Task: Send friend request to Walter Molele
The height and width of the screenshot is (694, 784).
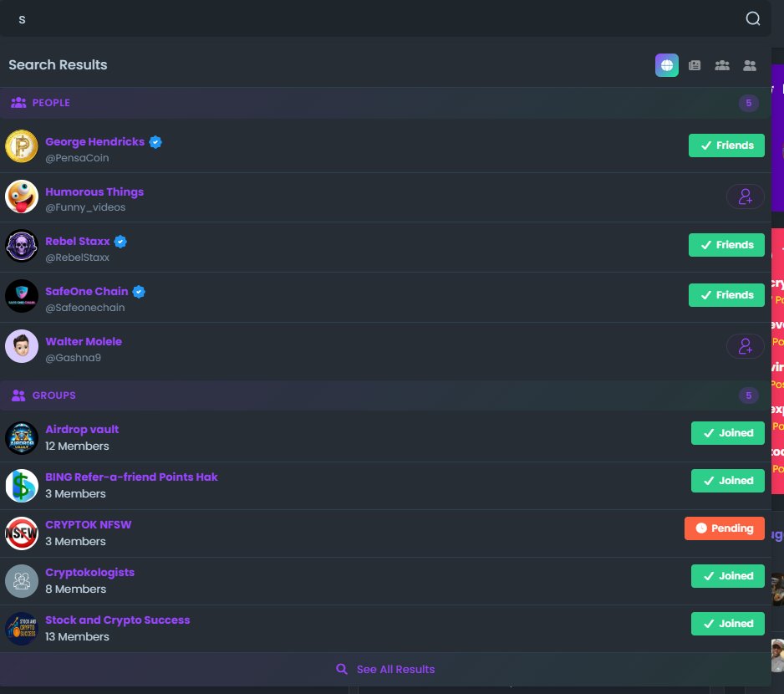Action: tap(745, 345)
